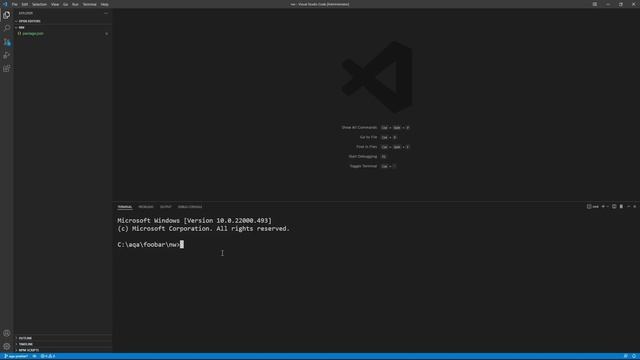Click '(c) Microsoft Corporation. All rights reserved.' text

click(x=203, y=229)
